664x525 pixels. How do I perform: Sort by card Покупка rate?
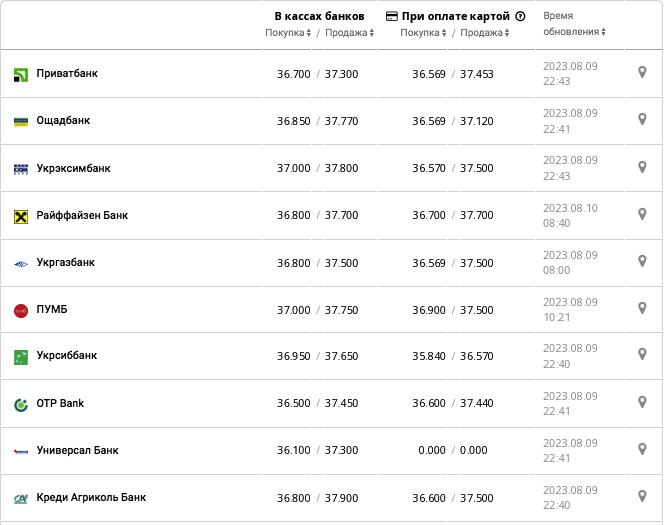coord(425,33)
